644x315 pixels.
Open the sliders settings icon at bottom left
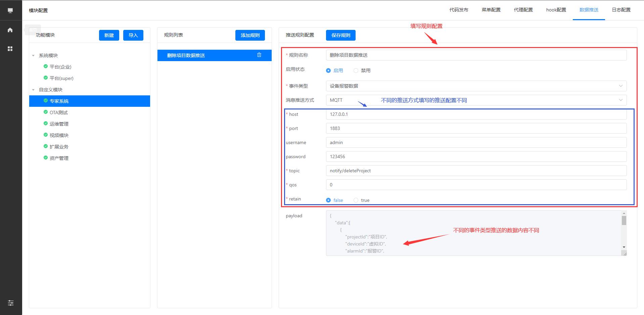click(x=11, y=303)
